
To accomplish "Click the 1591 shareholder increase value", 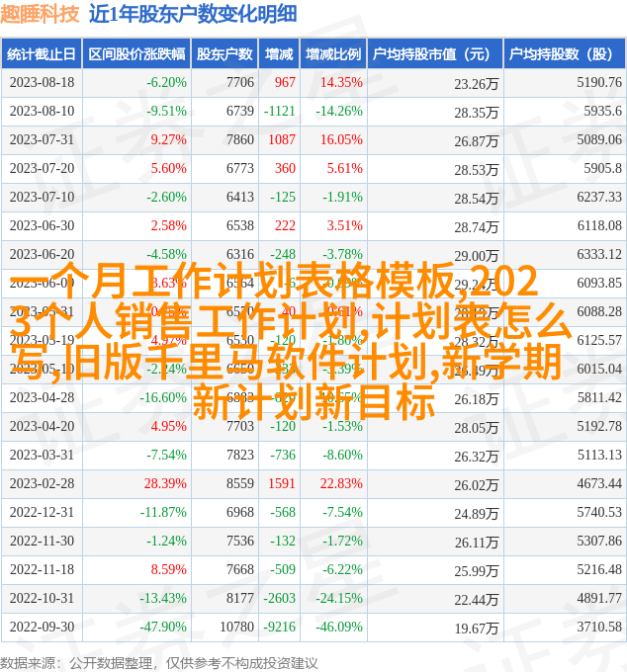I will (281, 484).
